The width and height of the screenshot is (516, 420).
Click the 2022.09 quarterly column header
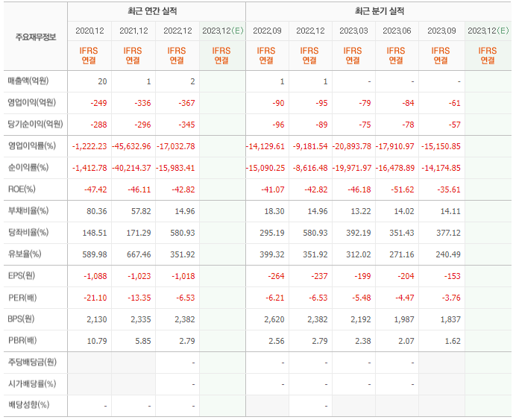coord(267,31)
